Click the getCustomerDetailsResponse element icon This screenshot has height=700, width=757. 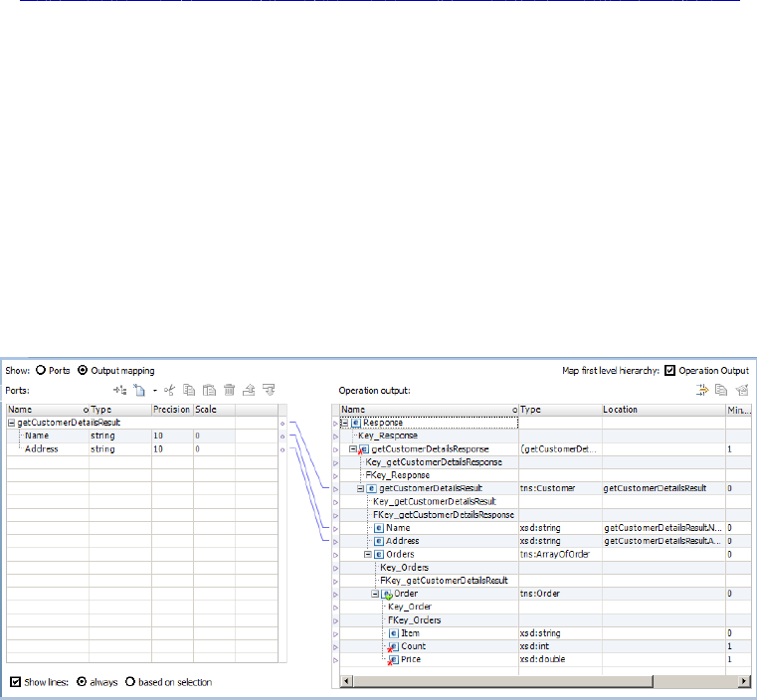[364, 449]
